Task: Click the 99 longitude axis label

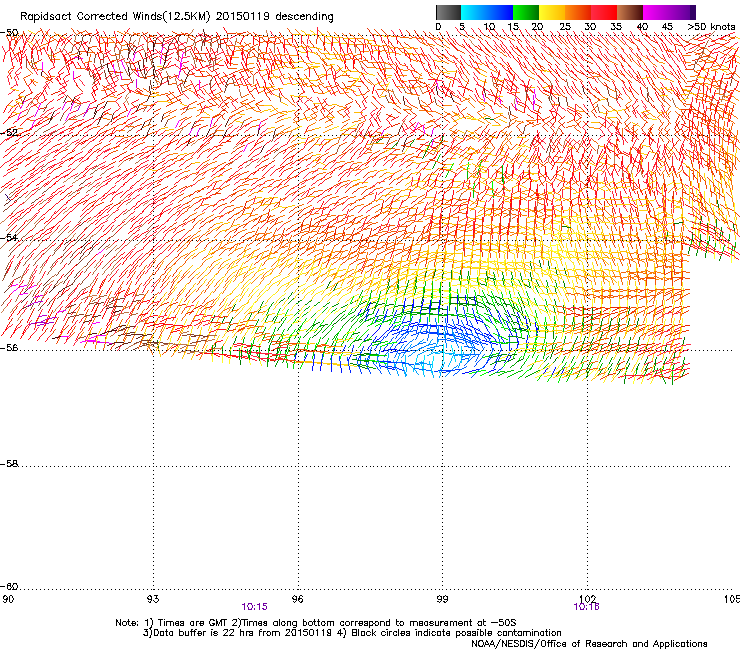Action: (x=442, y=599)
